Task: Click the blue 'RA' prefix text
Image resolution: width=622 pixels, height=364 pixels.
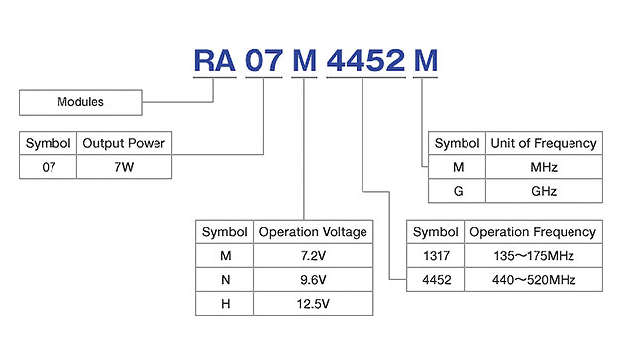Action: [214, 61]
